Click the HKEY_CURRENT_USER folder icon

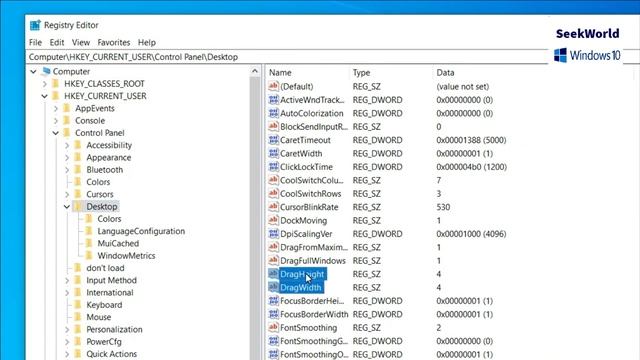point(56,96)
